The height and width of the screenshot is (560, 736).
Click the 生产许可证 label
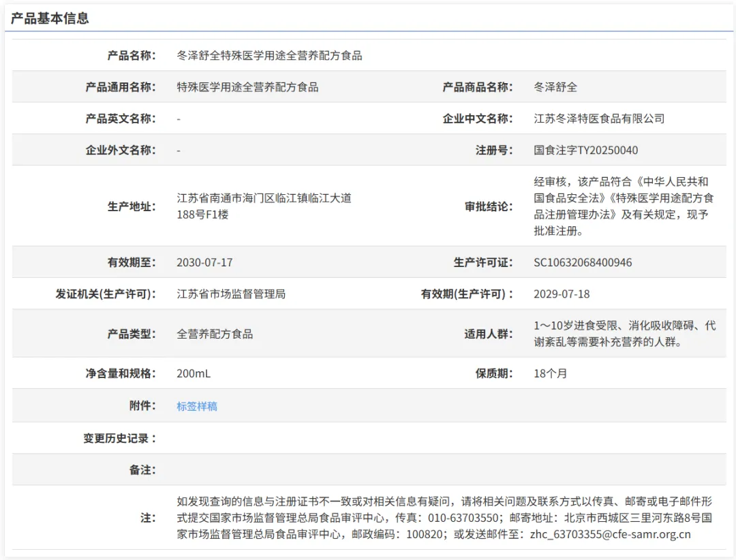point(483,262)
